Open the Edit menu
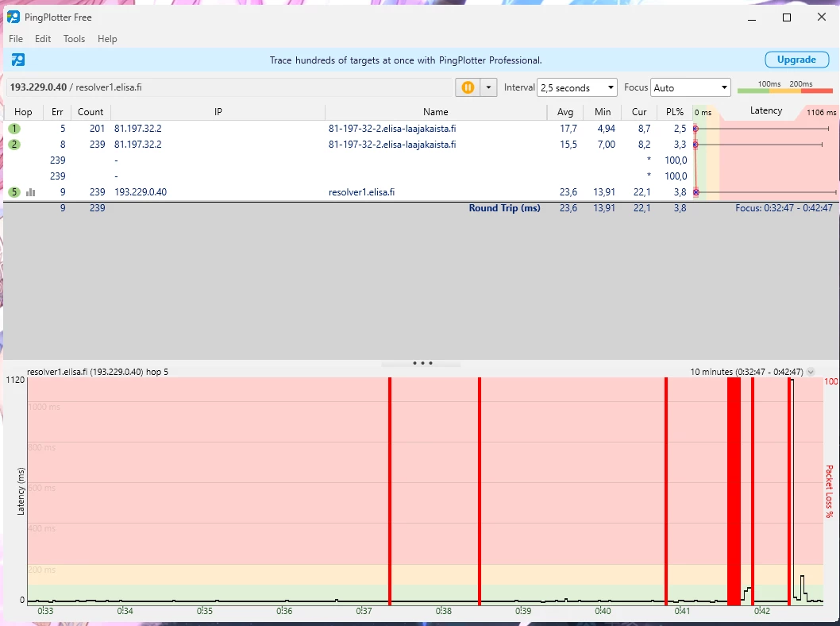 click(x=43, y=39)
